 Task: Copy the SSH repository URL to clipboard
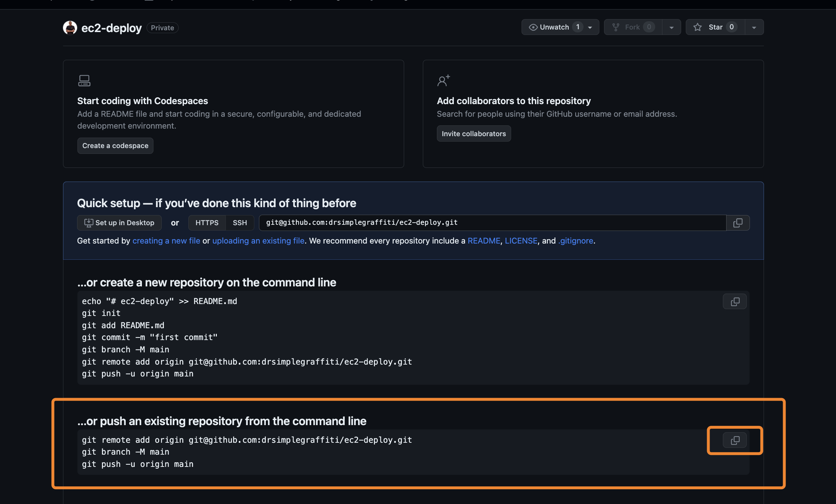(738, 223)
